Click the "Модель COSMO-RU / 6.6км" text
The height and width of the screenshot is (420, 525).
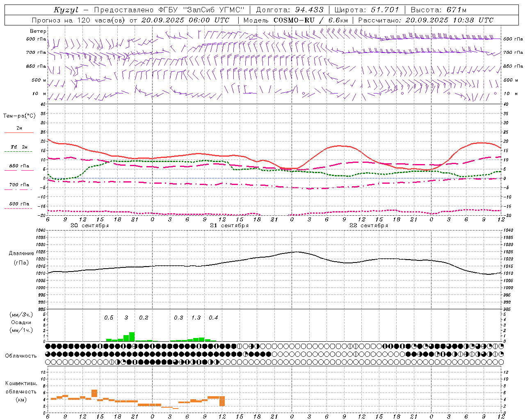point(296,20)
